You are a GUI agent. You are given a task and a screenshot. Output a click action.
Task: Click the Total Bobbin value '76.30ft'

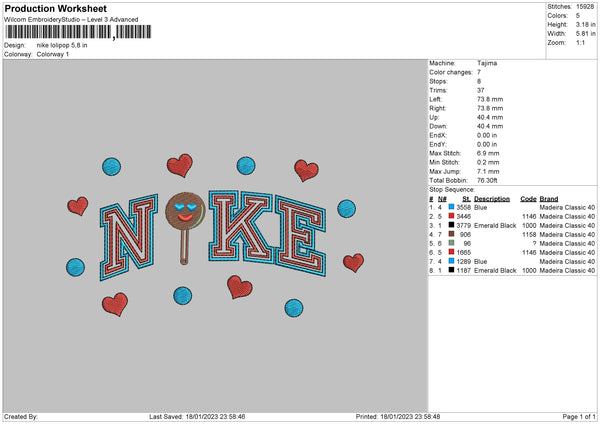487,180
